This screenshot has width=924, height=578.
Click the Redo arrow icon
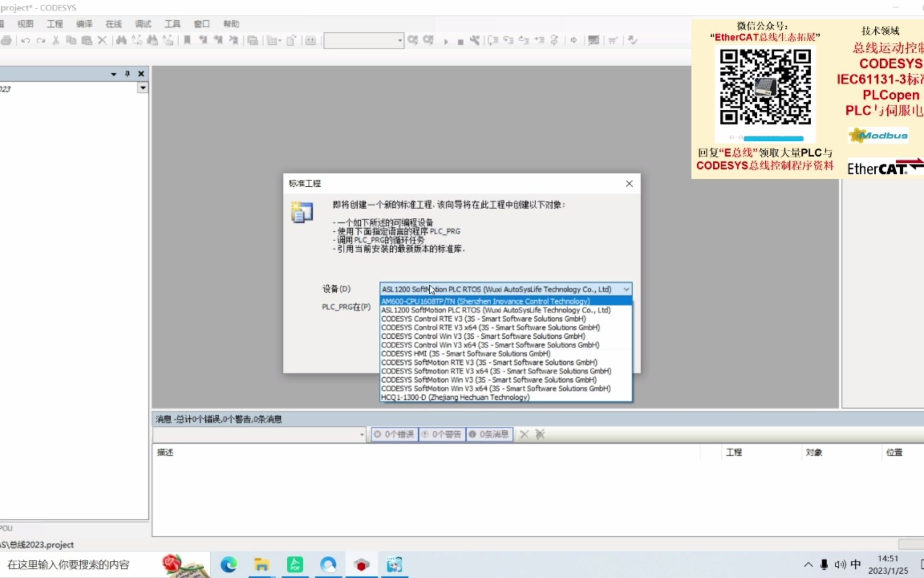coord(41,41)
